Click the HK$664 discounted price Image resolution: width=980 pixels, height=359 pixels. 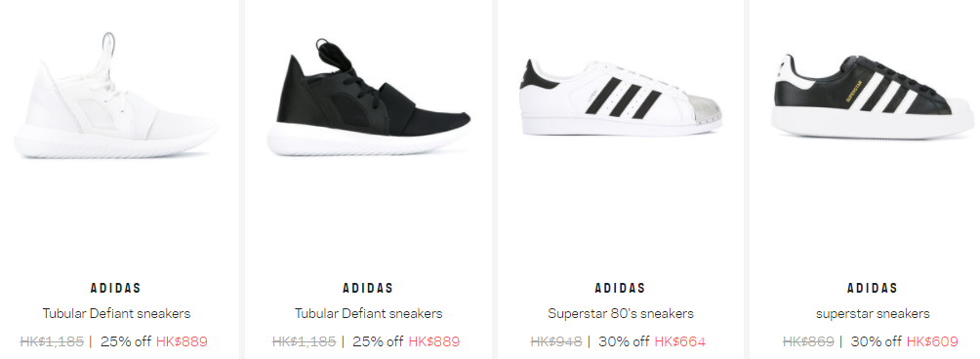point(680,341)
